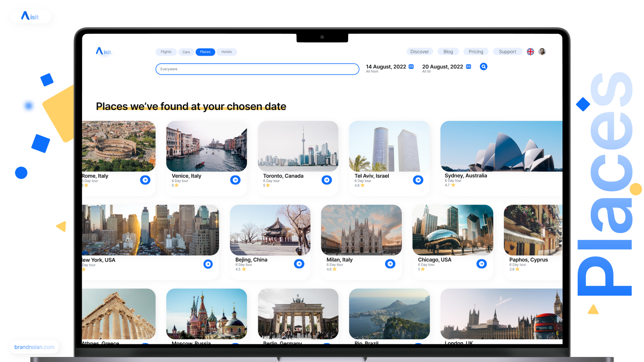The image size is (644, 362).
Task: Select the Cars tab
Action: (x=186, y=52)
